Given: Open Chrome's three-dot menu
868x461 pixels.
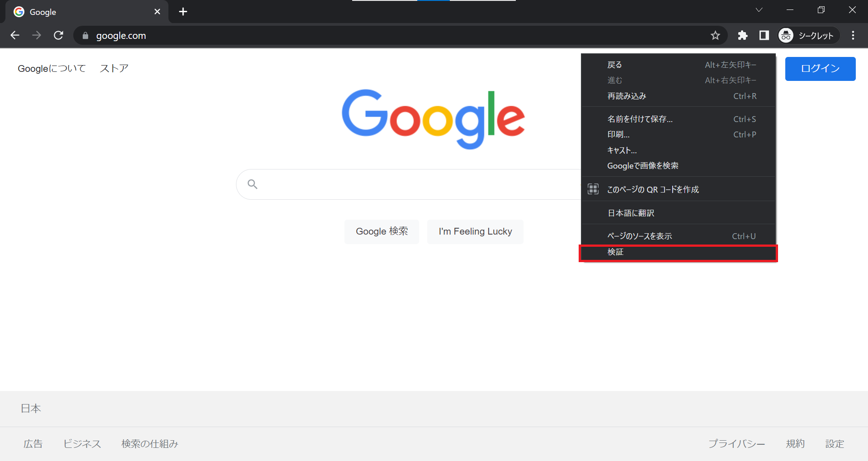Looking at the screenshot, I should (854, 35).
